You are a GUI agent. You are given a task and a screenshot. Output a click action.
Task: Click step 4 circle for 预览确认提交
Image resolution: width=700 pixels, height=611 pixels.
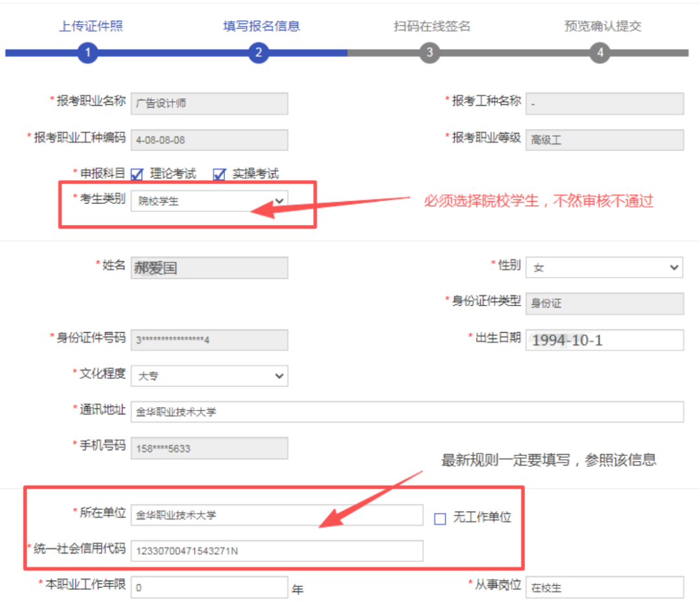pos(600,53)
